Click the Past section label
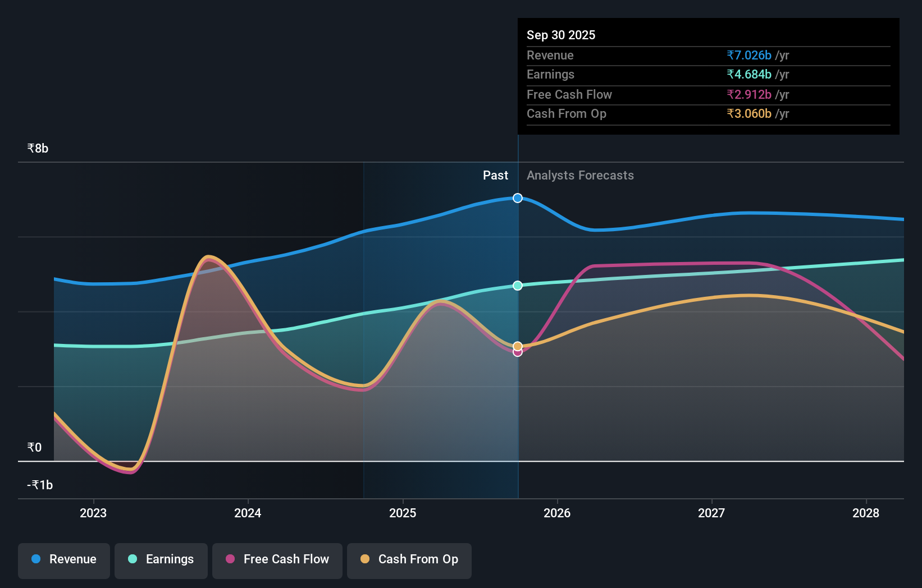This screenshot has width=922, height=588. coord(495,175)
